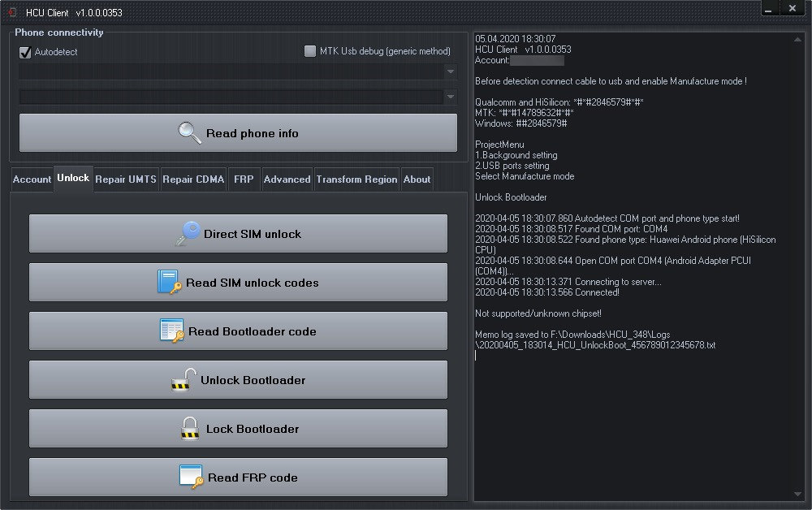Click the Lock Bootloader button label
Viewport: 812px width, 510px height.
pyautogui.click(x=253, y=429)
